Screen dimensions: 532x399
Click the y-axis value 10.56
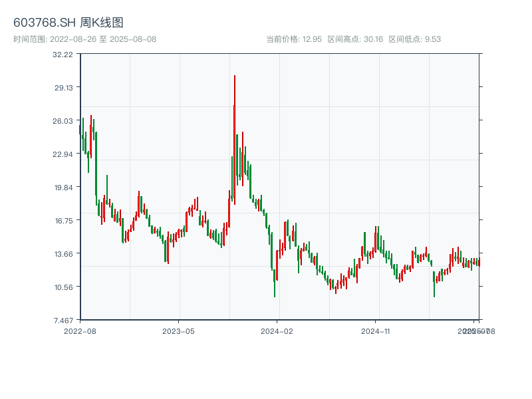[64, 287]
